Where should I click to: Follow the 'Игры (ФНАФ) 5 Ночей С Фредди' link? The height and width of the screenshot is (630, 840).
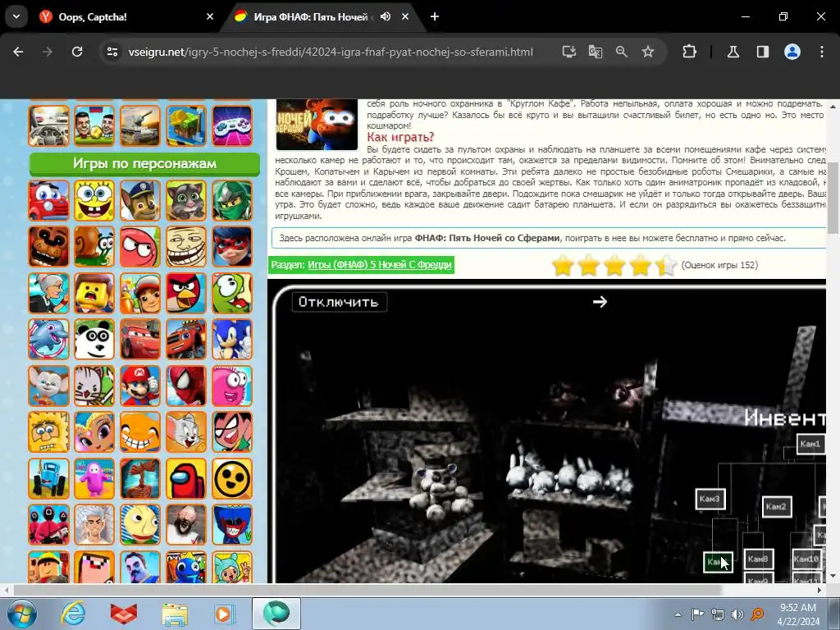[x=380, y=265]
